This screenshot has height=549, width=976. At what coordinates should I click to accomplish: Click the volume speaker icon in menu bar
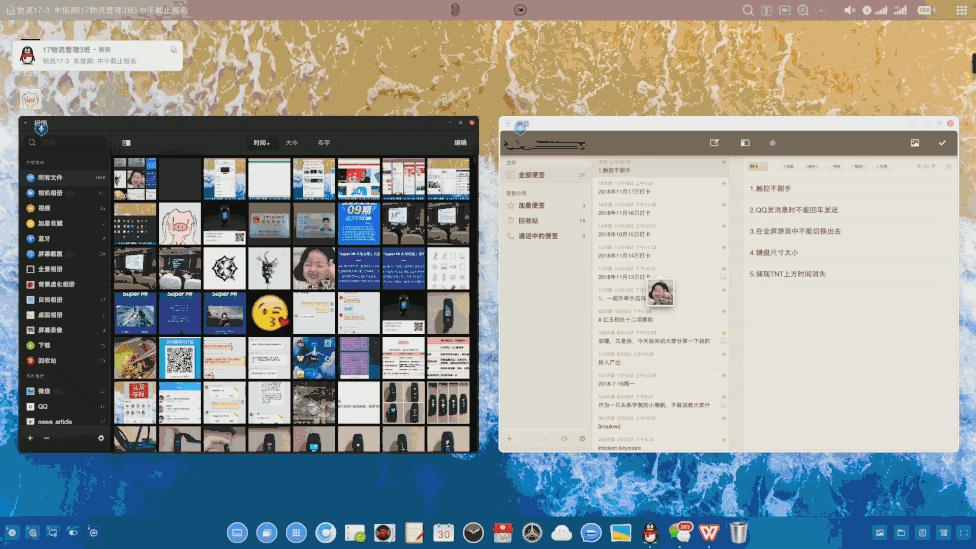(x=850, y=10)
